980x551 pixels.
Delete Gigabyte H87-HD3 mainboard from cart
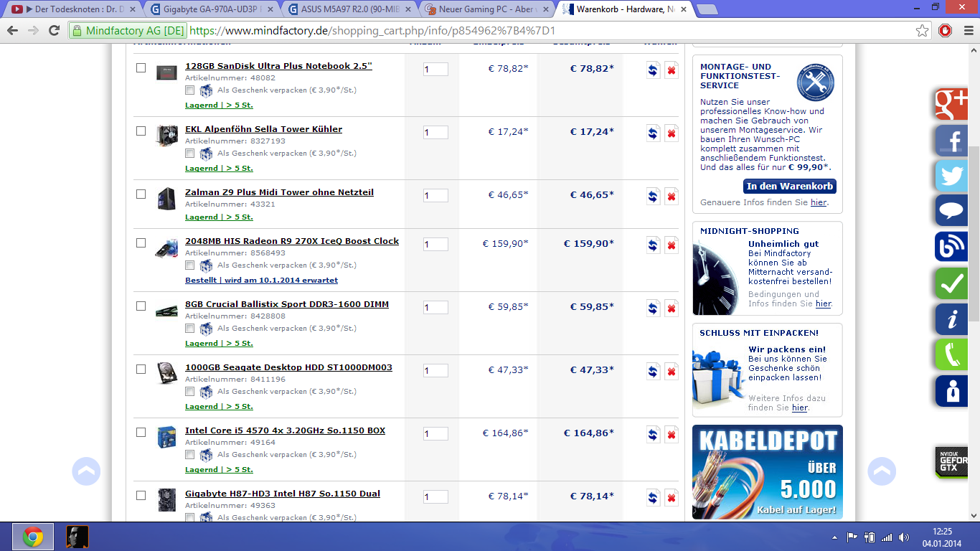672,497
